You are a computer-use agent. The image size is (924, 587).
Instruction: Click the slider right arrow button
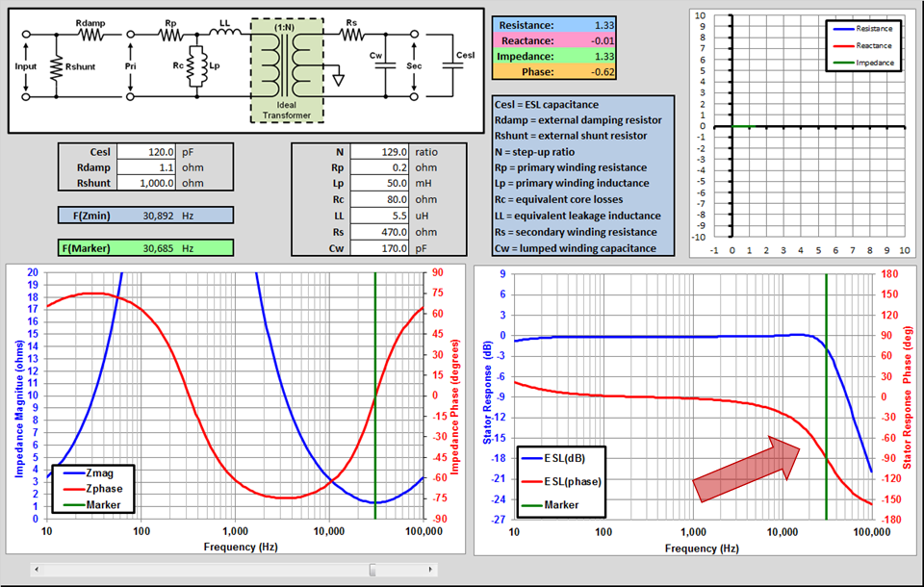point(431,570)
